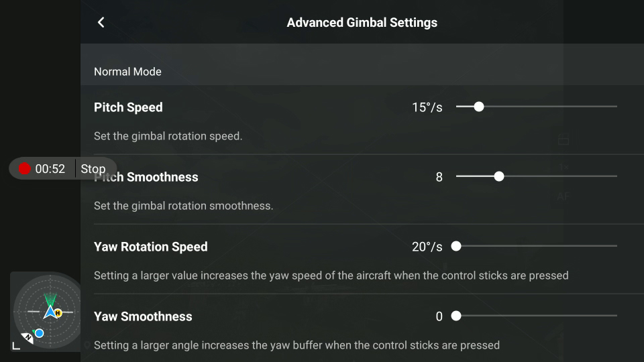Viewport: 644px width, 362px height.
Task: Click the Pitch Speed slider handle
Action: [x=479, y=107]
